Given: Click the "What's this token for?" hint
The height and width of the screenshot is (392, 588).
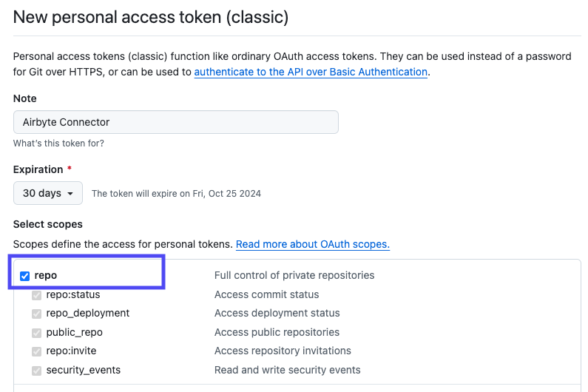Looking at the screenshot, I should [58, 143].
